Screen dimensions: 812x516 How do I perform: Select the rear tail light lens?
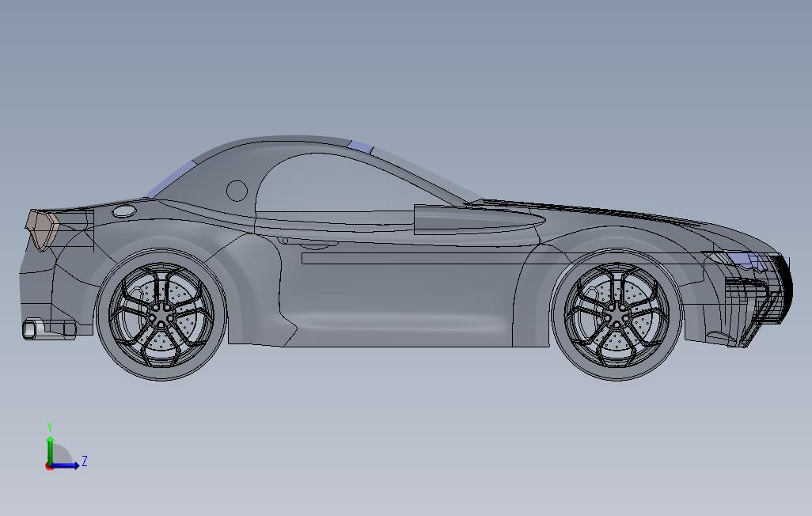click(x=43, y=230)
